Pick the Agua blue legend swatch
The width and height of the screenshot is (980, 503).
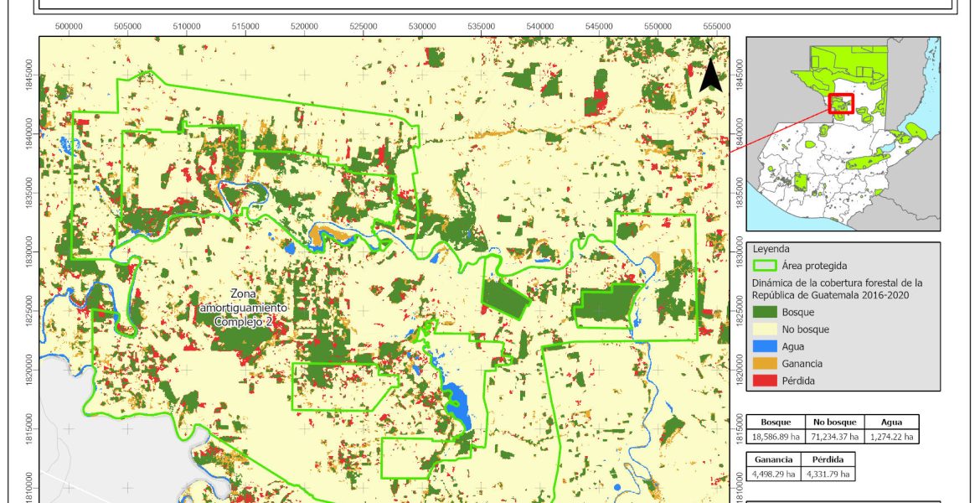(x=766, y=346)
